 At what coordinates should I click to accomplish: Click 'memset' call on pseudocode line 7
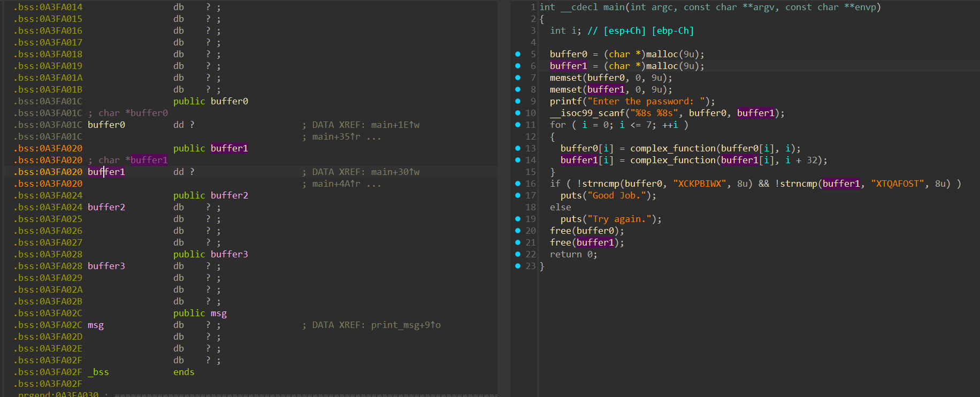tap(566, 78)
